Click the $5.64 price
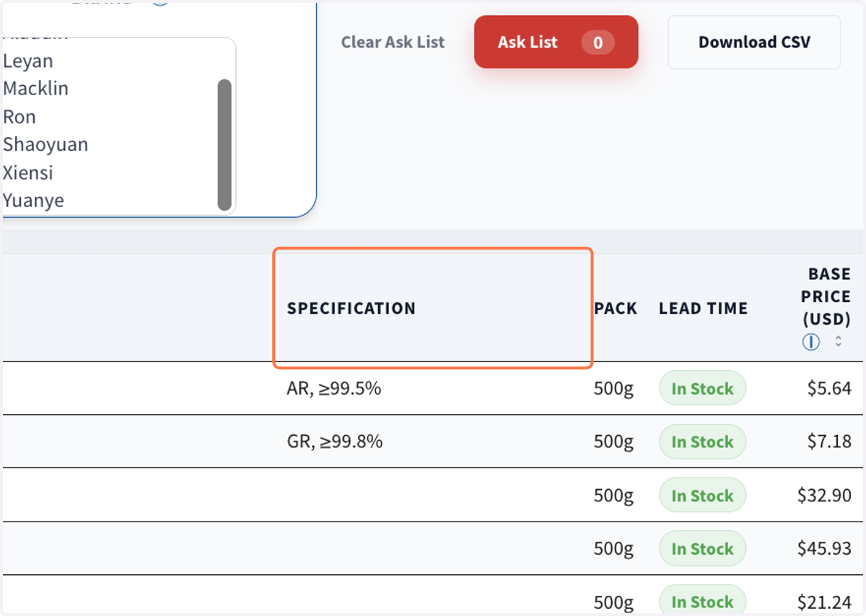The width and height of the screenshot is (866, 616). coord(829,389)
